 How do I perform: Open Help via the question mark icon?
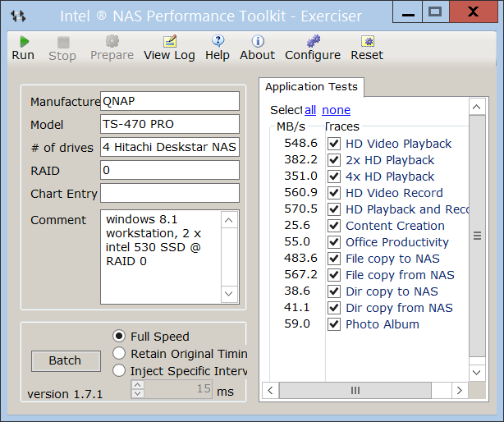[218, 41]
